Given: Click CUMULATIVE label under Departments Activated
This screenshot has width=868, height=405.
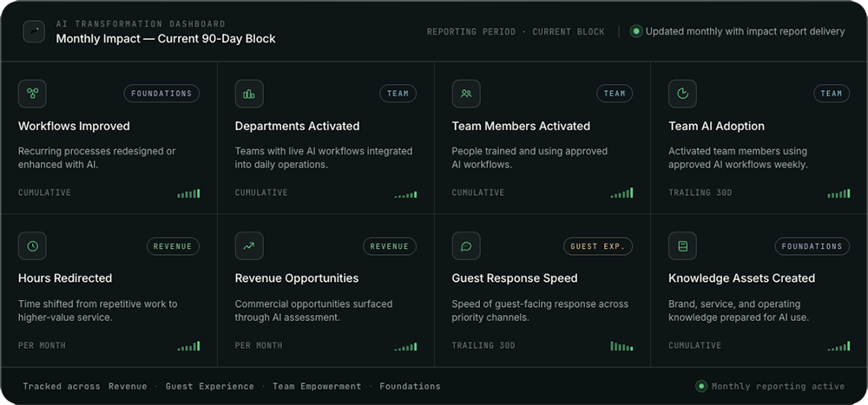Looking at the screenshot, I should pyautogui.click(x=261, y=193).
